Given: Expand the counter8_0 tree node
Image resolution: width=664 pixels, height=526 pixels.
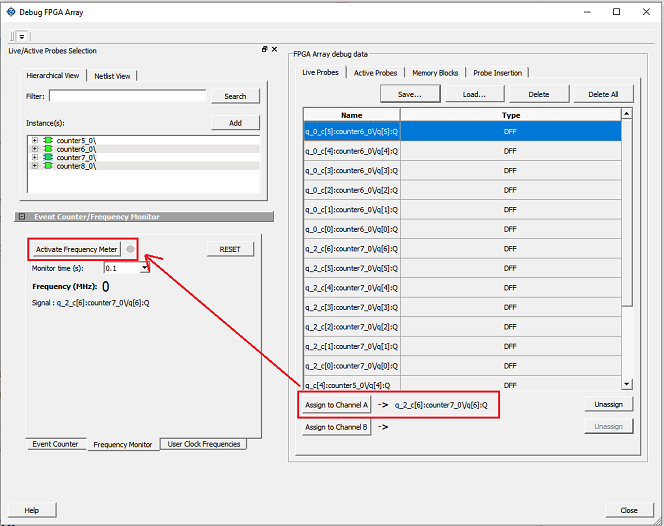Looking at the screenshot, I should click(35, 166).
